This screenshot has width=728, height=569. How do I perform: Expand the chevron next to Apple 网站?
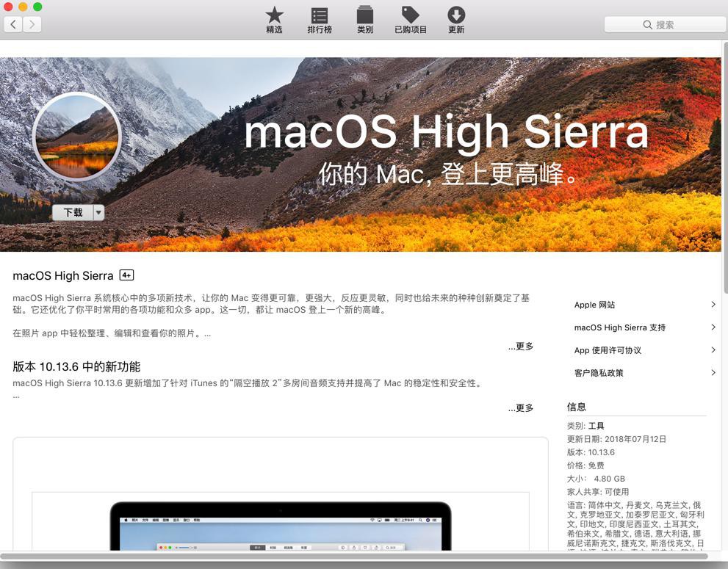click(x=713, y=305)
